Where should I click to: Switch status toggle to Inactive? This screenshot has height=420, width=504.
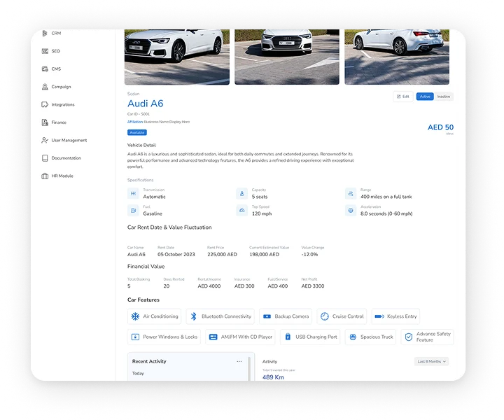[444, 97]
